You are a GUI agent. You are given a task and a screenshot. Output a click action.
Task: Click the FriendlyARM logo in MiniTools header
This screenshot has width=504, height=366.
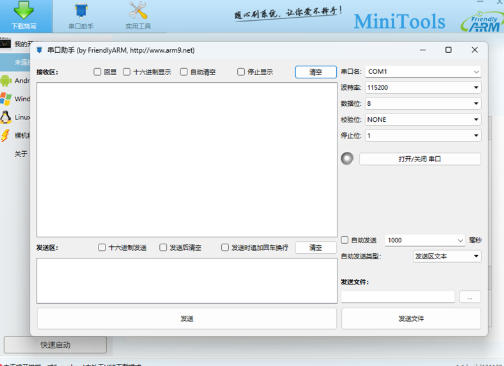click(x=482, y=22)
